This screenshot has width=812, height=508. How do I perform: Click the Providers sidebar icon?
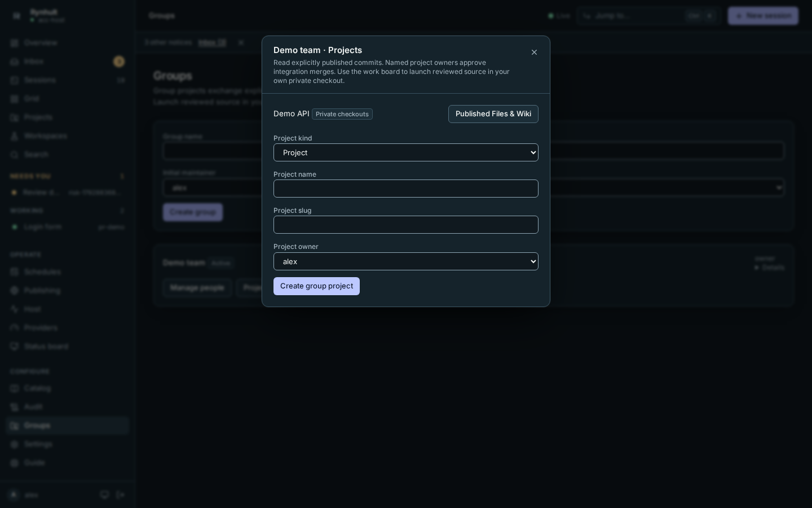tap(15, 328)
